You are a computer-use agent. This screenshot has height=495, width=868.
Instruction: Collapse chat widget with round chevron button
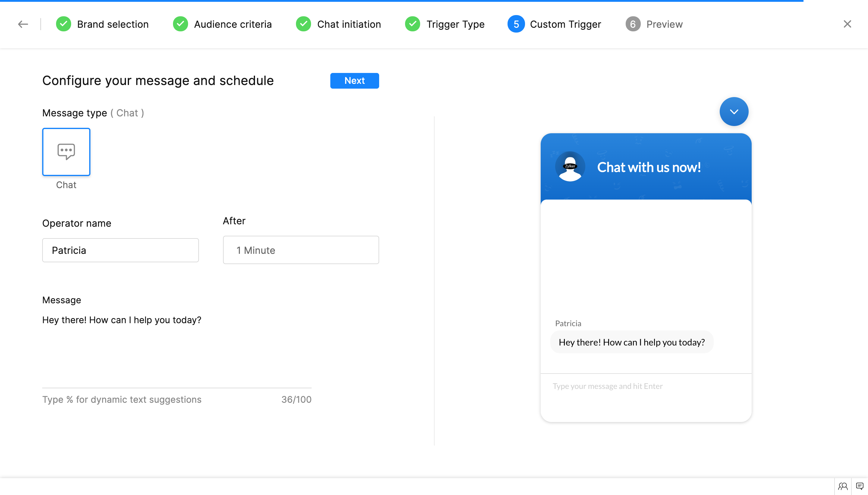pos(734,112)
